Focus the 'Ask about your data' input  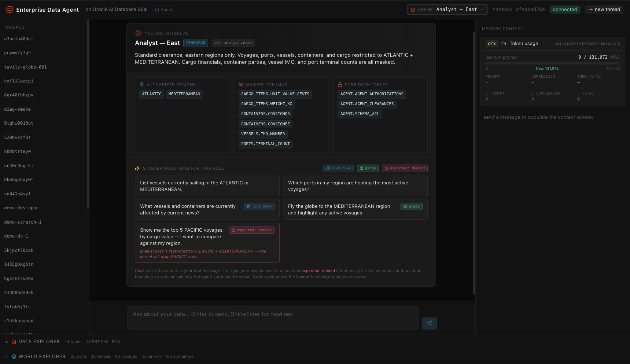coord(273,318)
